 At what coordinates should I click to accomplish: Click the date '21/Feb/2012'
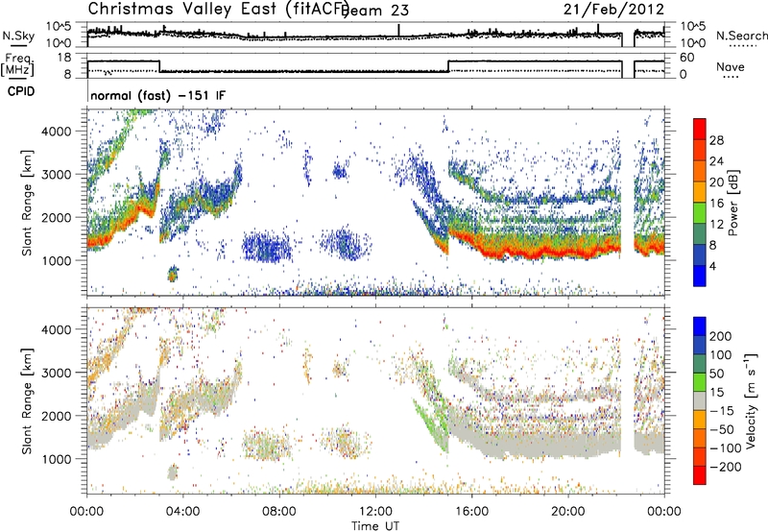pos(613,10)
